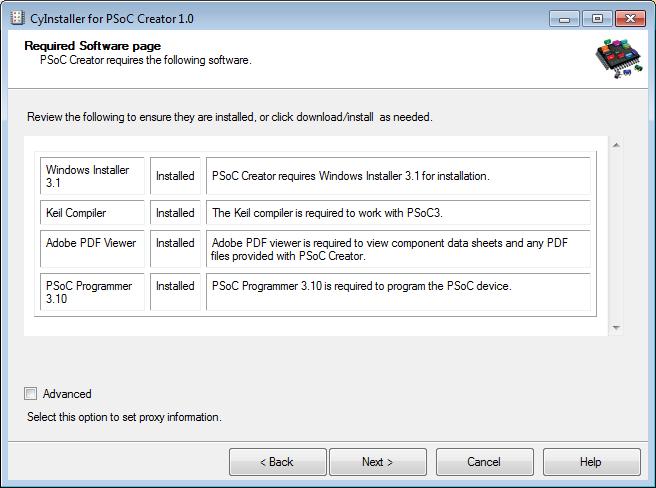Open the Help for this page

(592, 462)
